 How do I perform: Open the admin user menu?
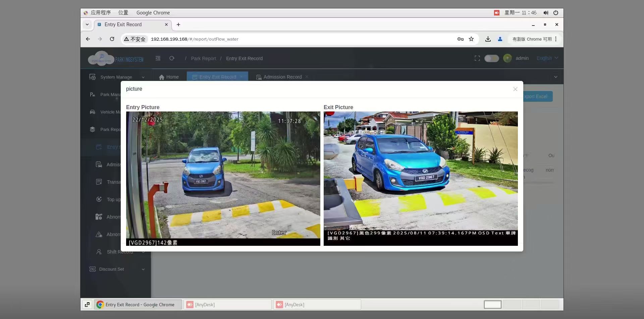point(522,58)
